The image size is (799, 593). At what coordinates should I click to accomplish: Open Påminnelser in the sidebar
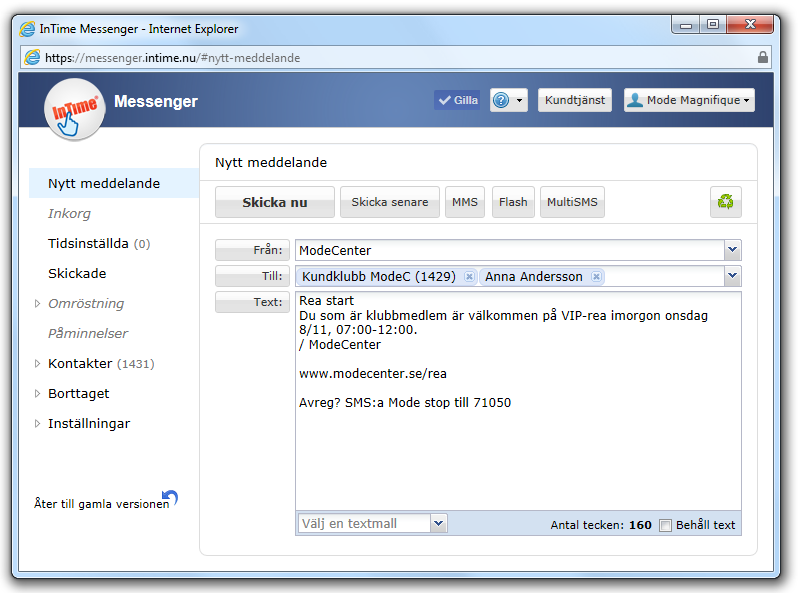click(88, 333)
